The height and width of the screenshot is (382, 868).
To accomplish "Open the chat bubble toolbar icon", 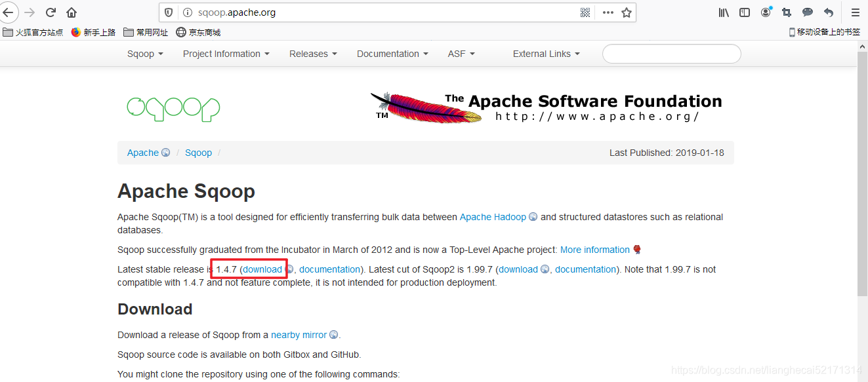I will [808, 12].
